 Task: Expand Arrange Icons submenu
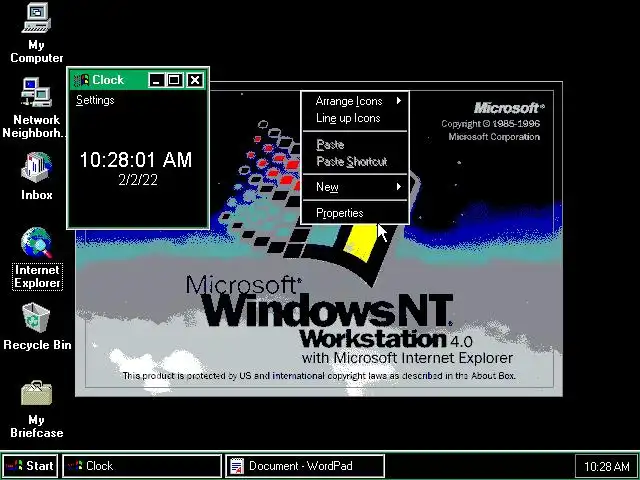coord(355,101)
